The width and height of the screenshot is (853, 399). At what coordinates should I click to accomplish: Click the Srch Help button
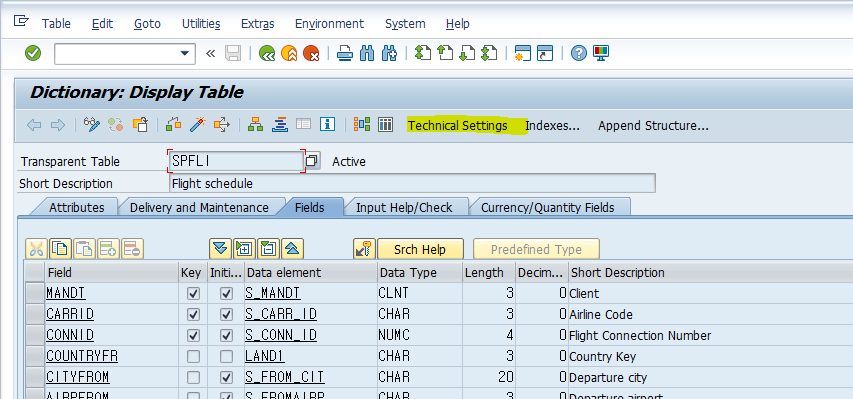[421, 249]
